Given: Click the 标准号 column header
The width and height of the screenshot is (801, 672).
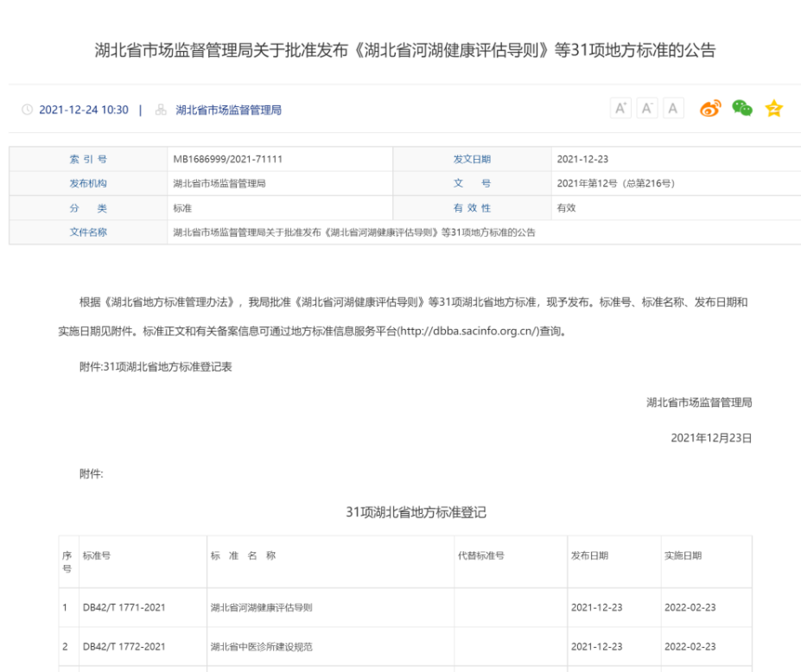Looking at the screenshot, I should 97,555.
